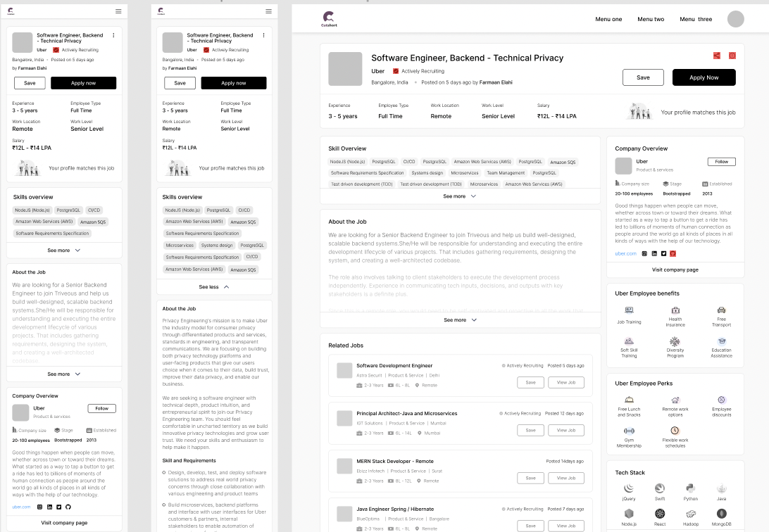Viewport: 769px width, 532px height.
Task: View Job for Principal Architect-Java and Microservices
Action: point(566,431)
